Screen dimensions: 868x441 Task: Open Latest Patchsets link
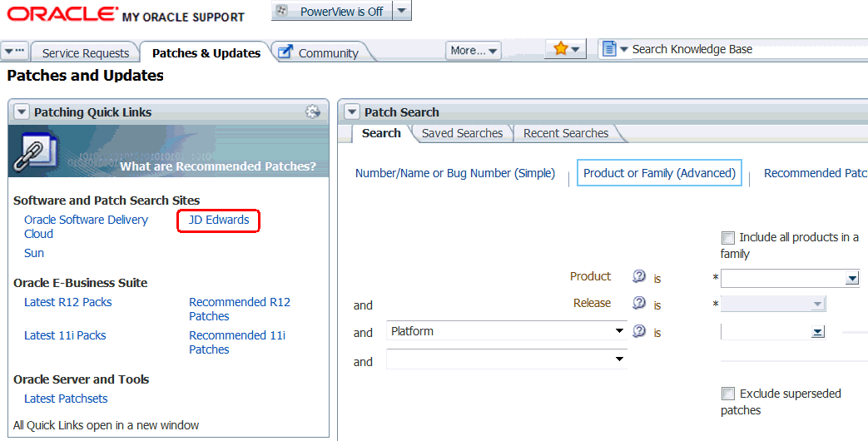click(x=66, y=399)
